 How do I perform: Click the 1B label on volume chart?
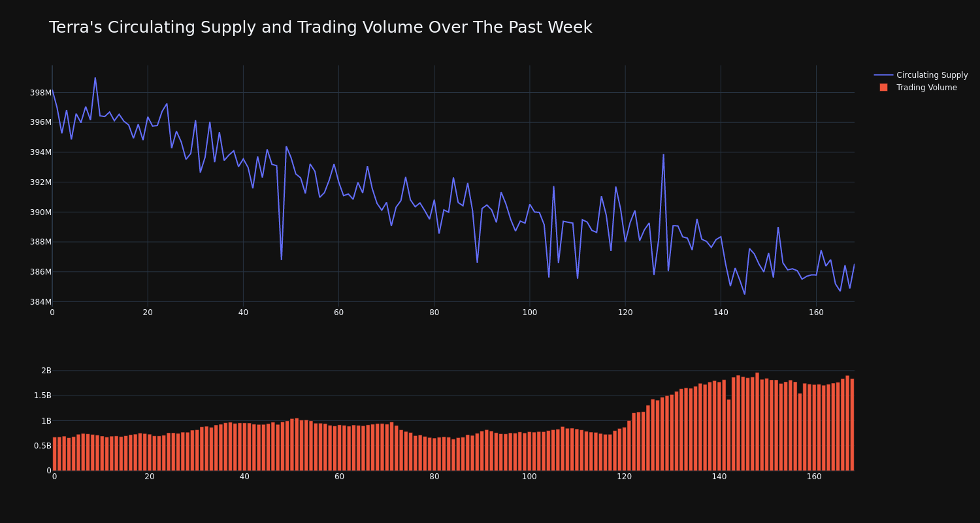[x=46, y=420]
